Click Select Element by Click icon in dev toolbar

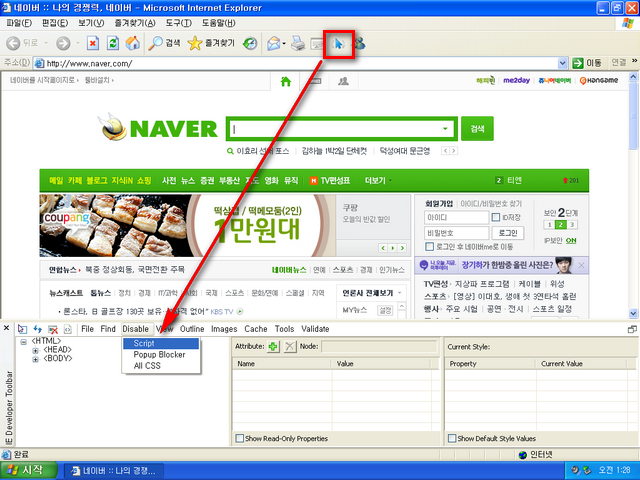pos(22,329)
